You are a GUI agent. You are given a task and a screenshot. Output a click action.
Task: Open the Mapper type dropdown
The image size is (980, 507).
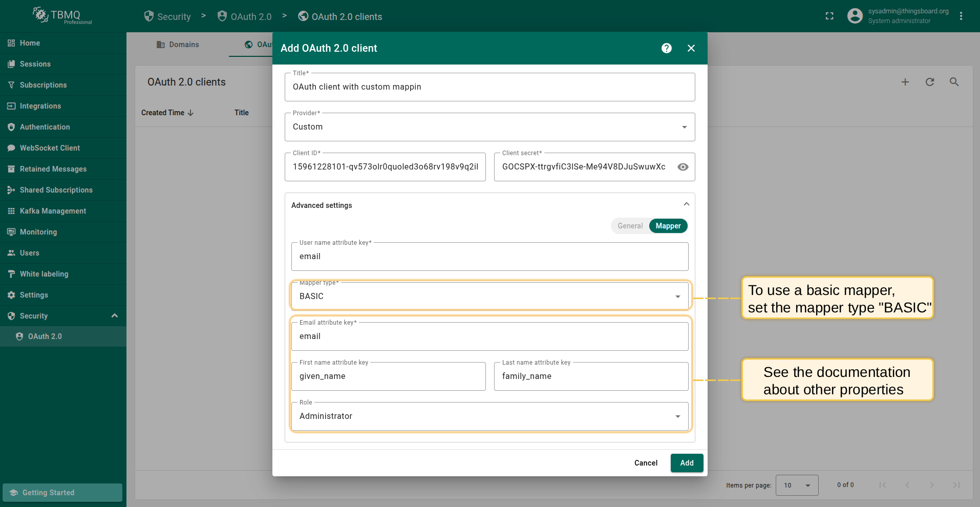[x=489, y=297]
